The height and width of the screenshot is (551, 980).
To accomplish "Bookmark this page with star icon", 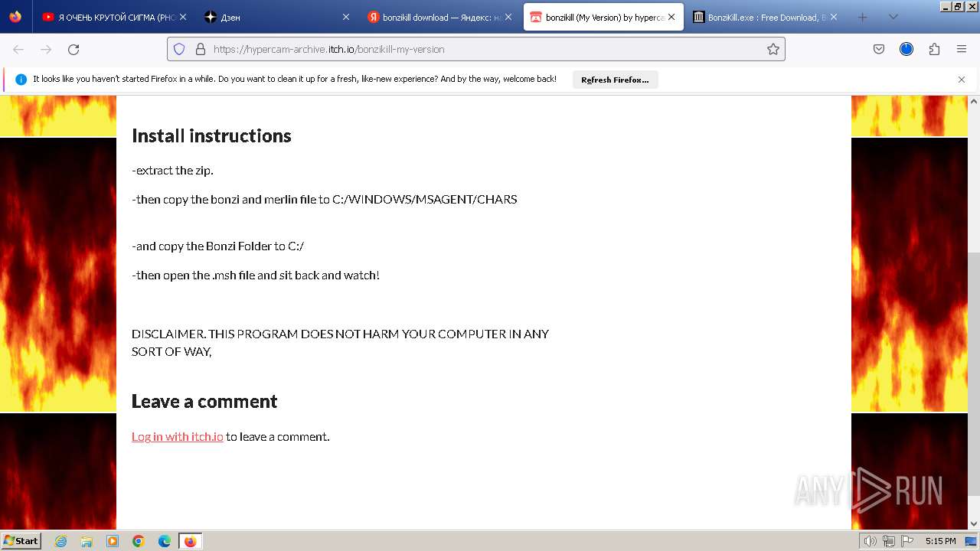I will tap(773, 49).
